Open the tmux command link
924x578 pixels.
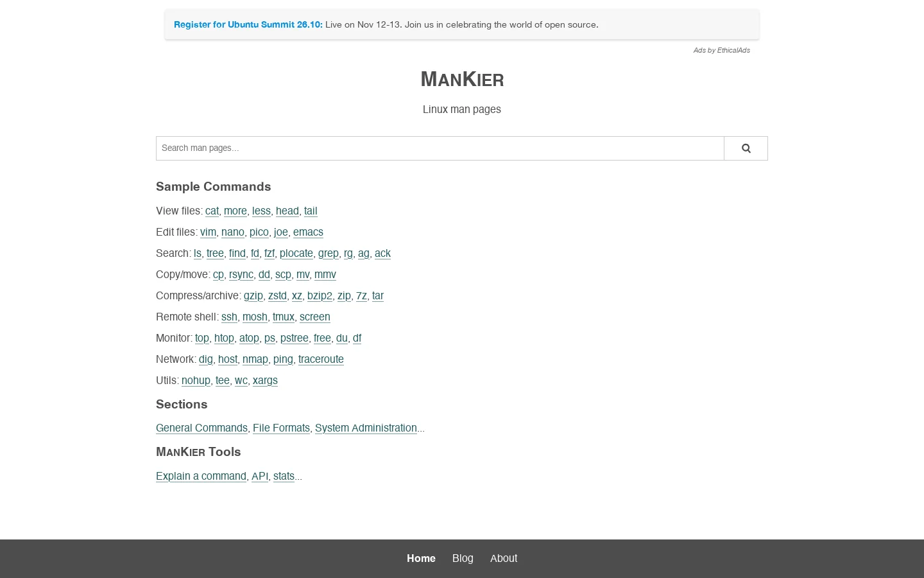coord(284,317)
